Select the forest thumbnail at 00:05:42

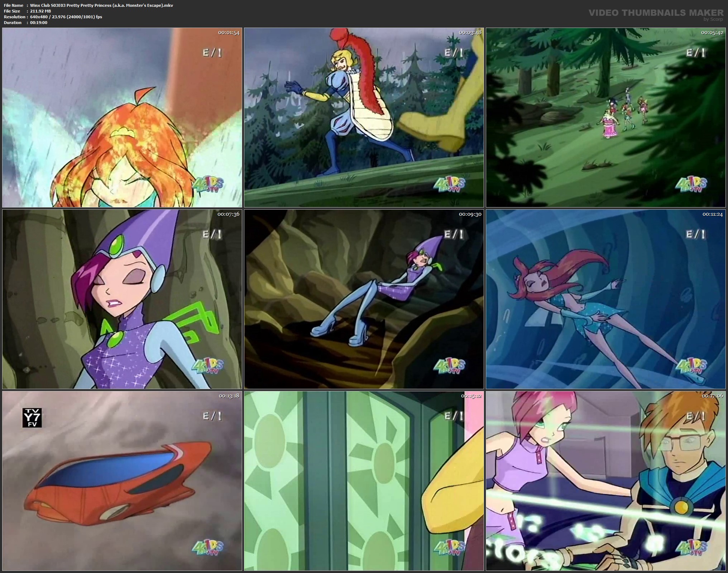click(x=605, y=118)
